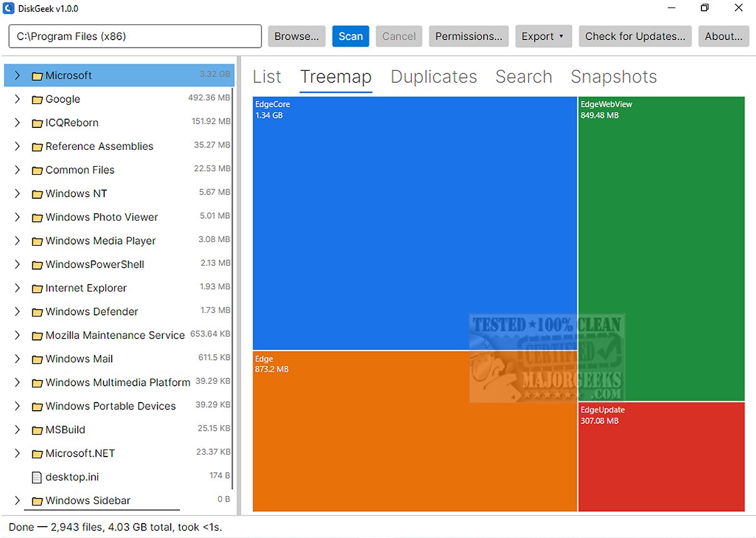Open the Permissions dialog
This screenshot has width=756, height=538.
tap(469, 36)
